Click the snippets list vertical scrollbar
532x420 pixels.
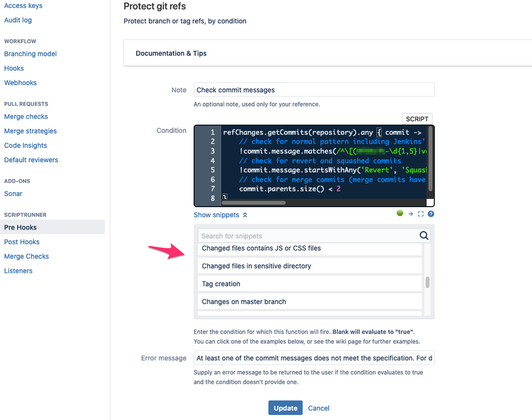tap(428, 282)
